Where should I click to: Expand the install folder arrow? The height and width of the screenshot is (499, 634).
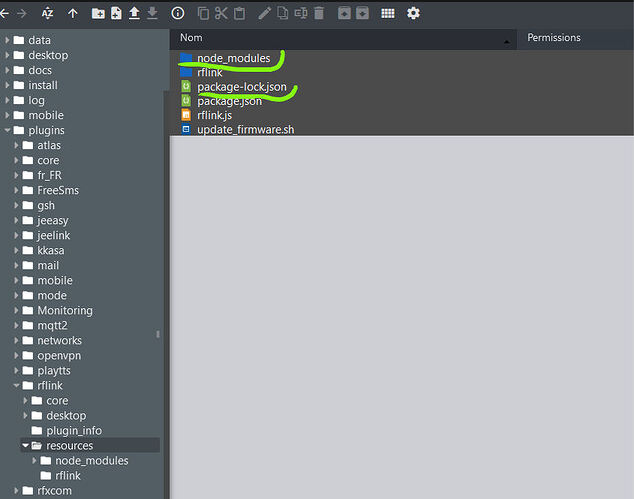[x=7, y=85]
